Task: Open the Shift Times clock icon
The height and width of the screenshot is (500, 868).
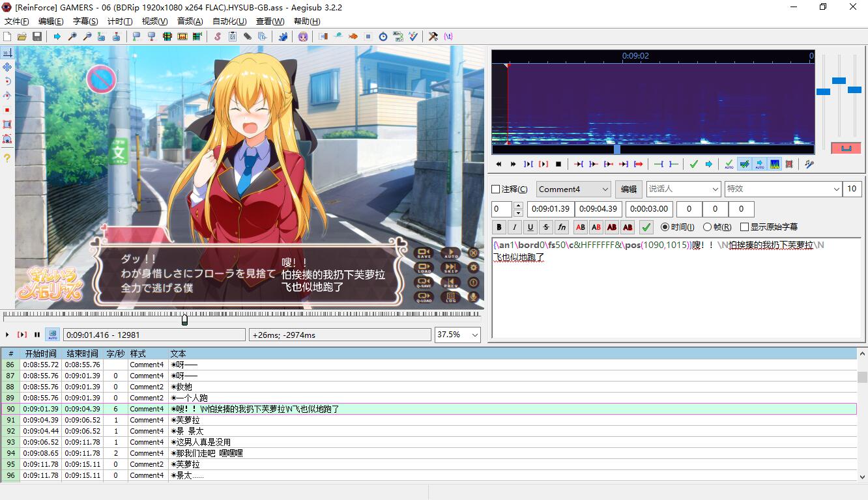Action: coord(383,36)
